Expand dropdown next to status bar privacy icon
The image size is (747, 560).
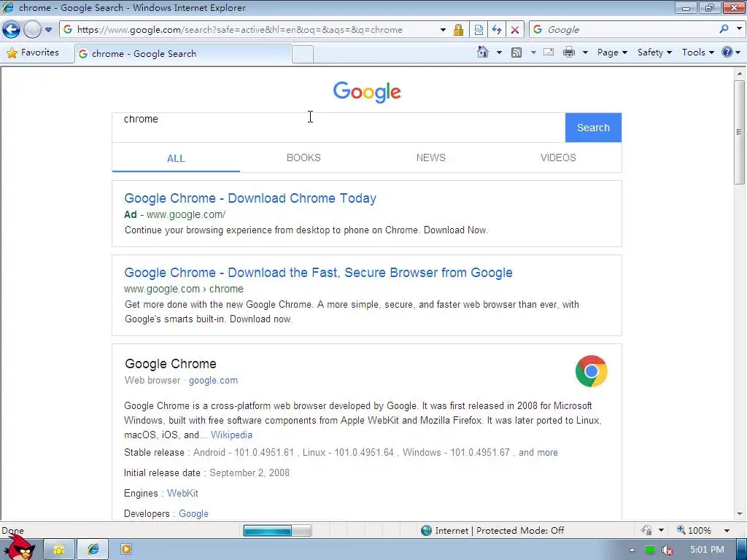tap(661, 531)
